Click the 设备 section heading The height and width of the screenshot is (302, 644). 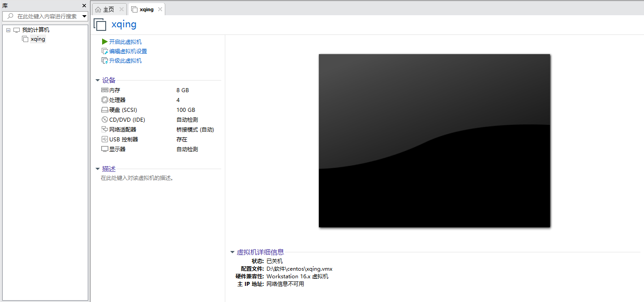pyautogui.click(x=109, y=80)
